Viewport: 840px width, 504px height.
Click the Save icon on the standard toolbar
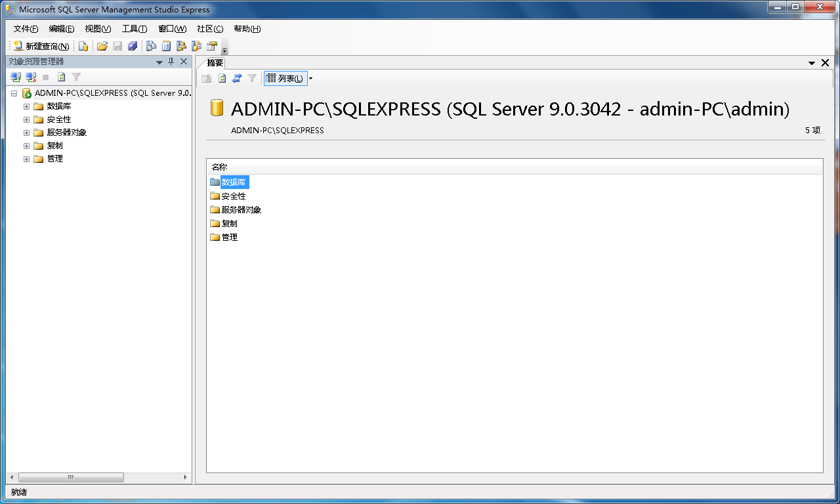pyautogui.click(x=117, y=46)
